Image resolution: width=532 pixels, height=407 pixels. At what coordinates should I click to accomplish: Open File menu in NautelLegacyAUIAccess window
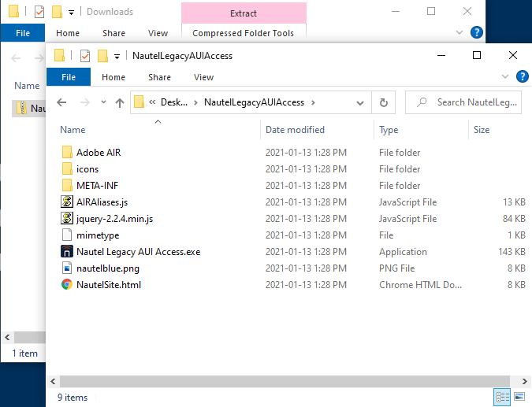69,77
